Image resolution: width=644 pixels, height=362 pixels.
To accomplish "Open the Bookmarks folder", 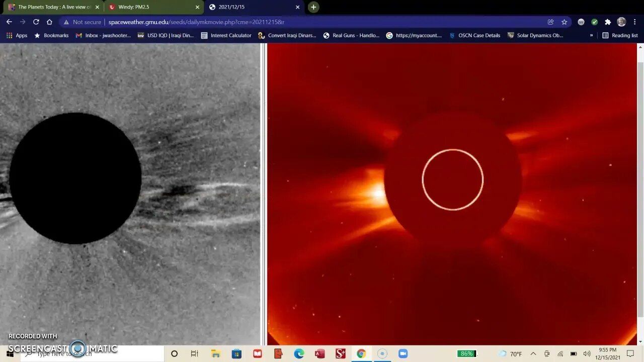I will coord(51,36).
